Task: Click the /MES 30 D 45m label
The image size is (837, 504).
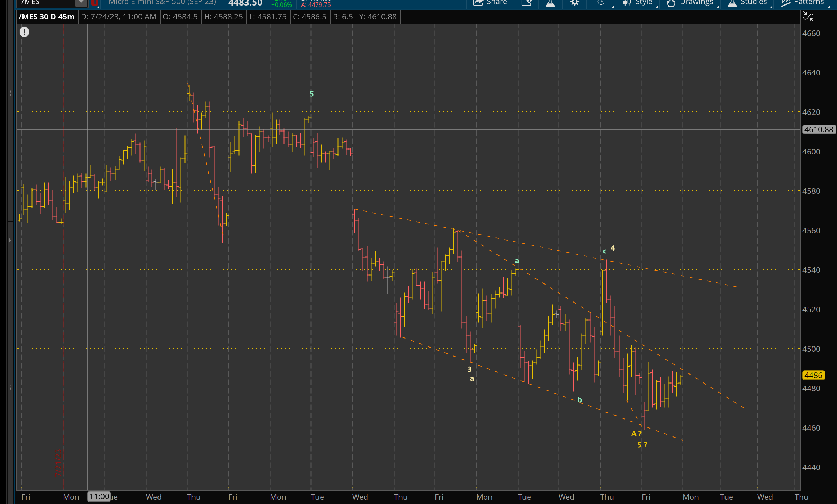Action: (47, 17)
